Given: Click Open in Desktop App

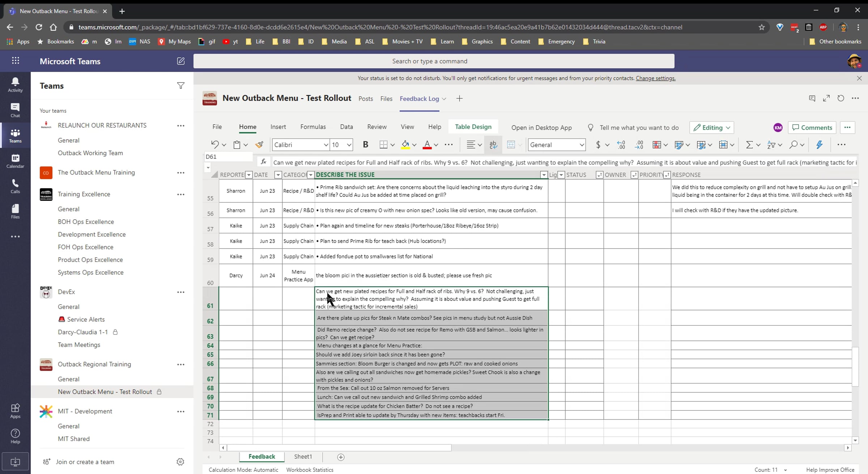Looking at the screenshot, I should pos(541,127).
